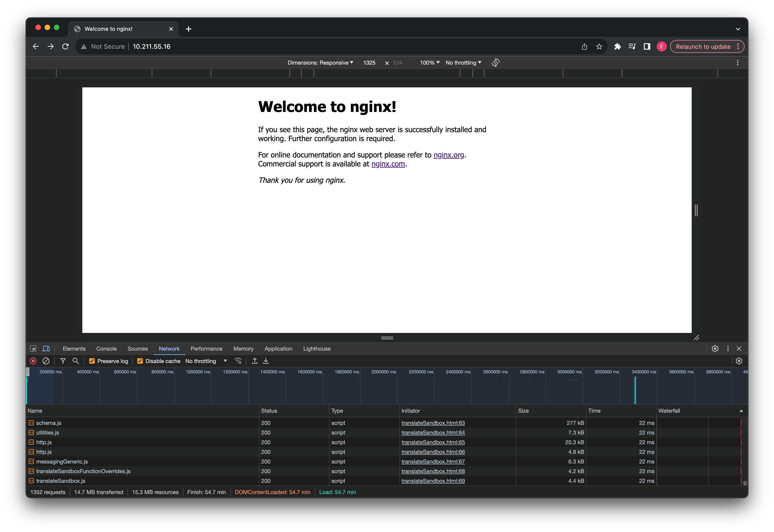
Task: Uncheck the Disable cache checkbox
Action: coord(140,361)
